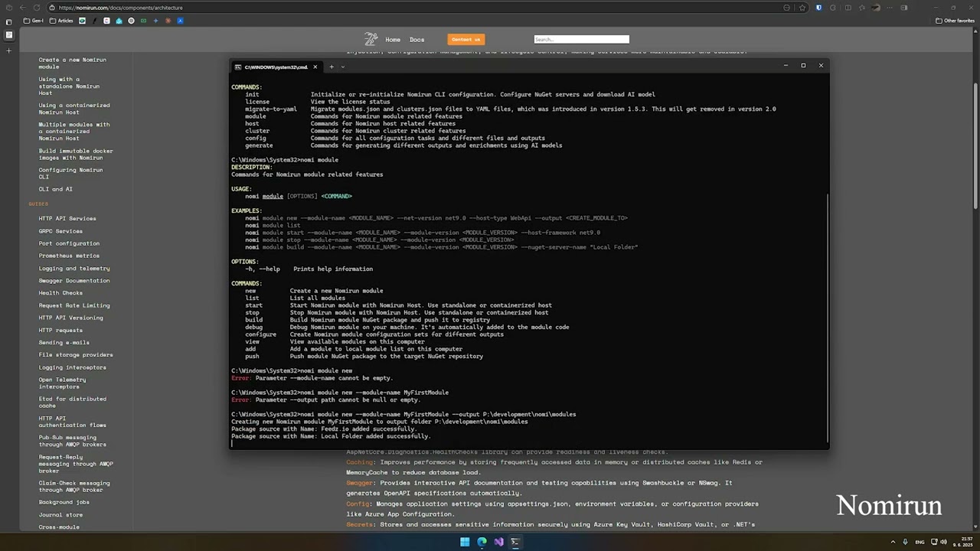Open Docs in site navigation
Image resolution: width=980 pixels, height=551 pixels.
click(416, 40)
